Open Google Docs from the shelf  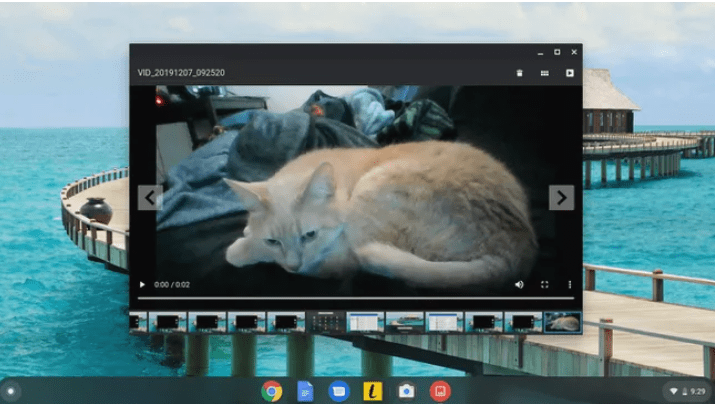(305, 391)
